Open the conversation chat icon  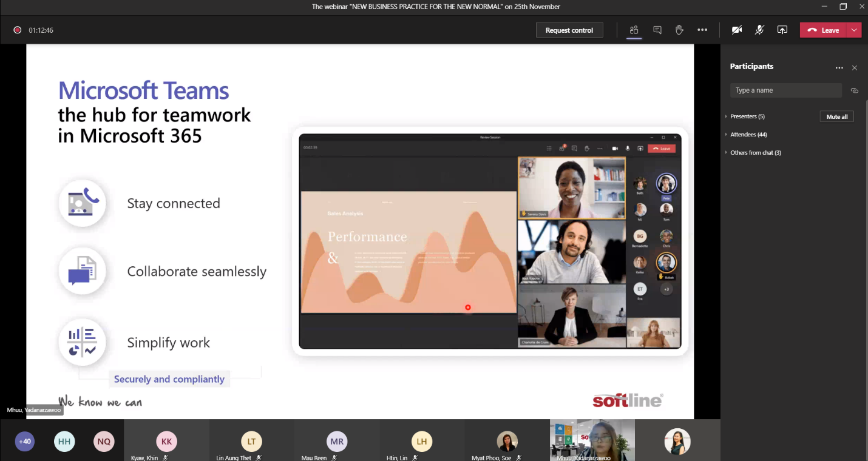point(657,30)
